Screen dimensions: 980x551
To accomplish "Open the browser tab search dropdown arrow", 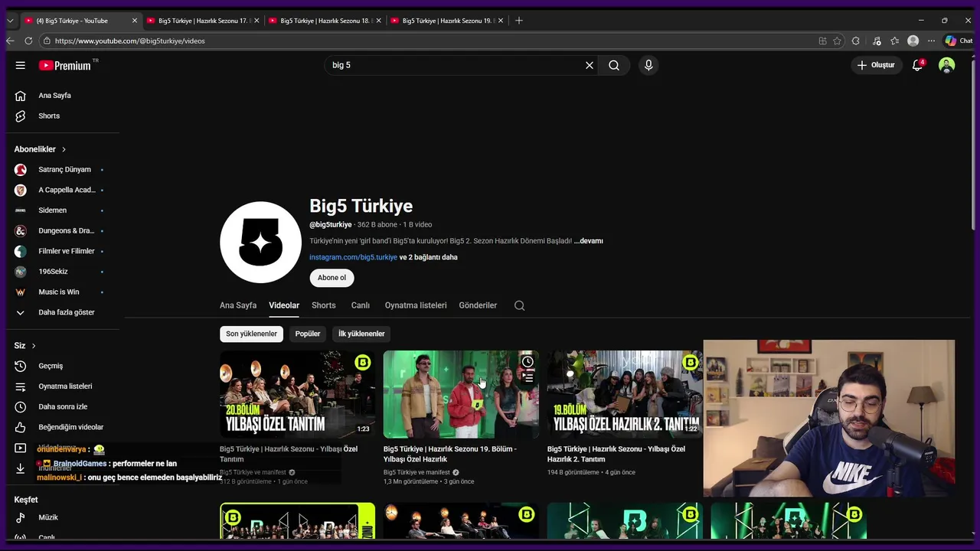I will pyautogui.click(x=10, y=21).
